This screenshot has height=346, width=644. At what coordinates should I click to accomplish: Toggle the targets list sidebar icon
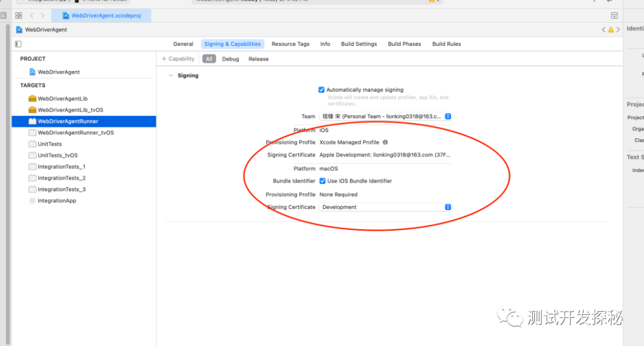click(x=18, y=44)
